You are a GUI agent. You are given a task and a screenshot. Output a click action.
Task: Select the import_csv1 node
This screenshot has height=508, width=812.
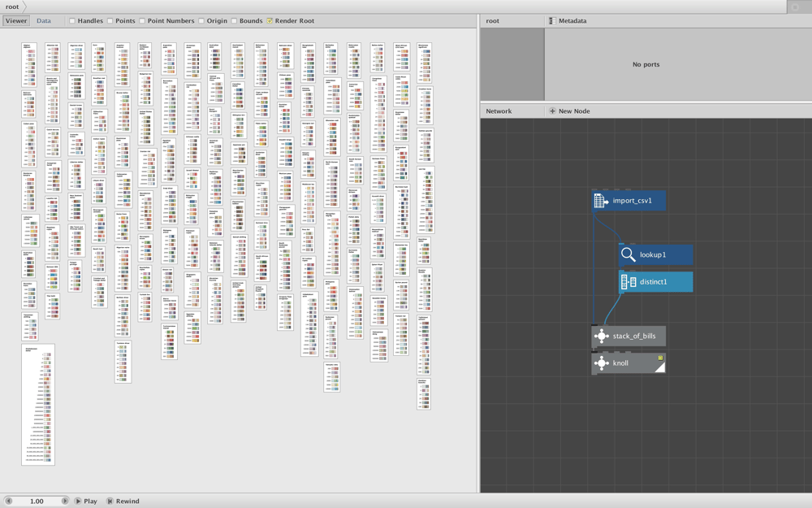click(x=628, y=201)
